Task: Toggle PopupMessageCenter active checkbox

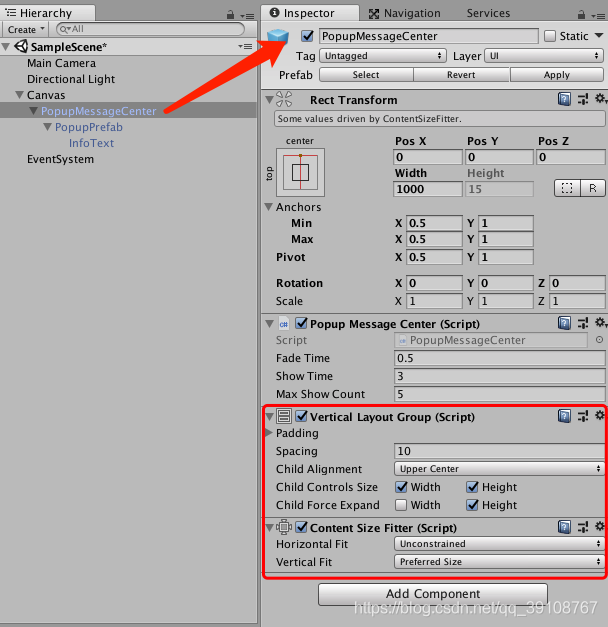Action: coord(307,36)
